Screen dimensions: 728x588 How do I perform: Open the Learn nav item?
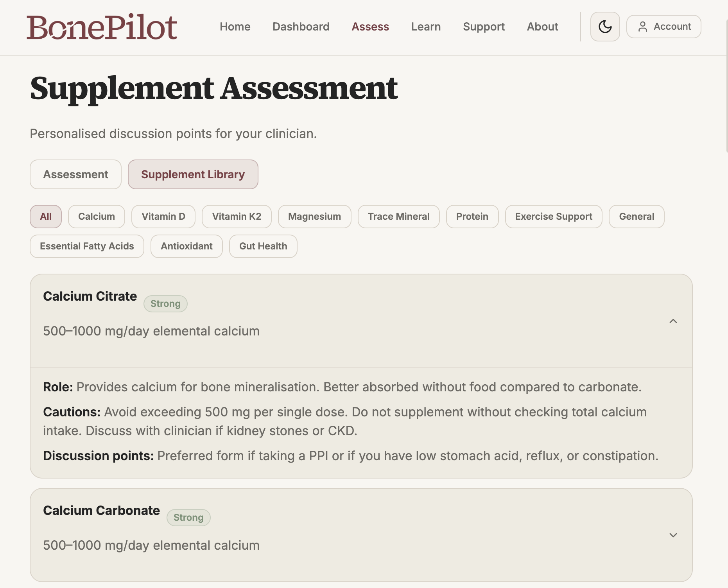coord(426,27)
